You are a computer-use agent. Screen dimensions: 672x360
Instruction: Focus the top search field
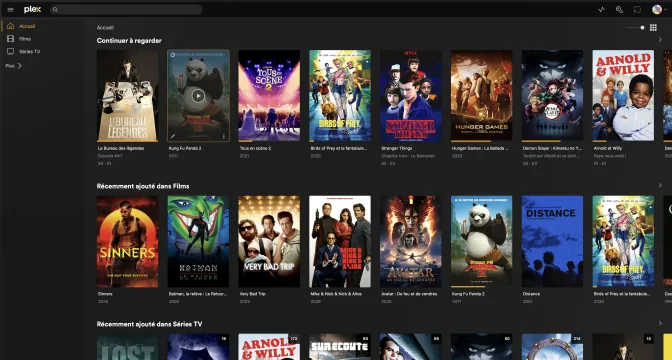(x=126, y=9)
